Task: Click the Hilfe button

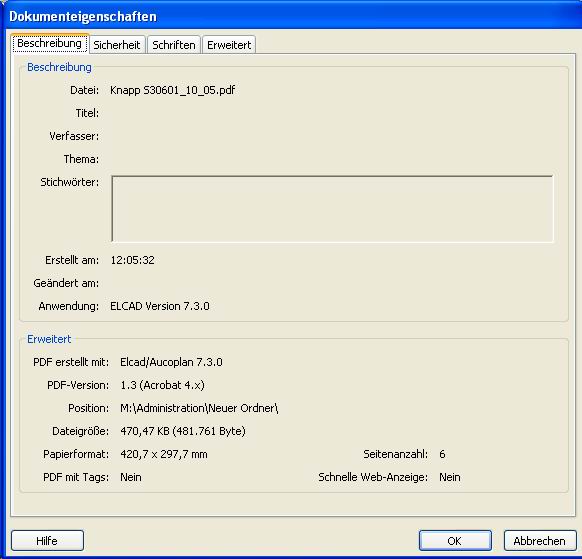Action: pyautogui.click(x=47, y=540)
